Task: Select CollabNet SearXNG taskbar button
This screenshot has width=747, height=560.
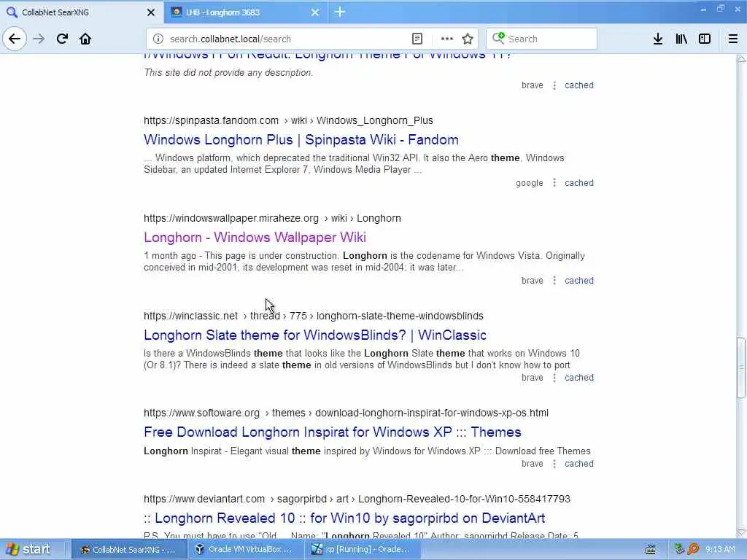Action: 128,550
